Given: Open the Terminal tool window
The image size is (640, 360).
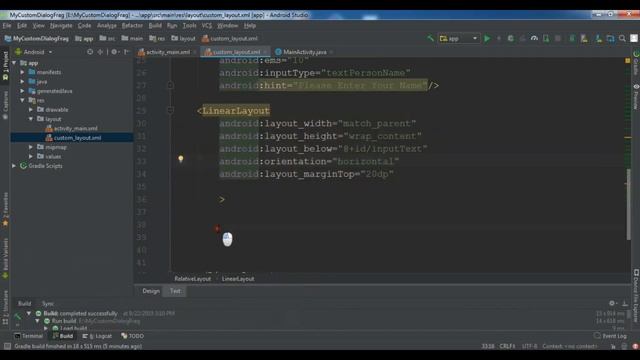Looking at the screenshot, I should (x=29, y=336).
